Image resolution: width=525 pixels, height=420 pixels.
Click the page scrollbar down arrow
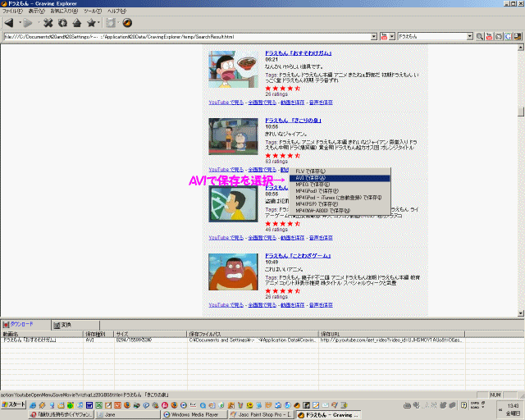pyautogui.click(x=521, y=313)
